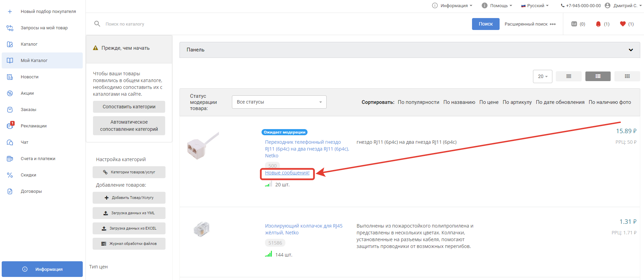Click the Договоры document icon
Screen dimensions: 644x280
coord(10,191)
